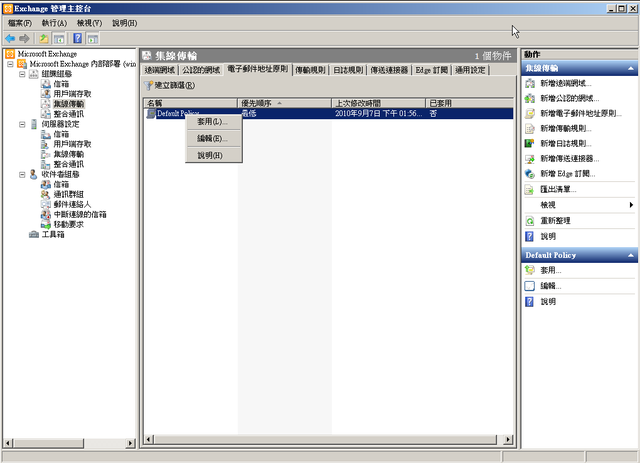Click the 新增 Edge 訂閱 icon
This screenshot has height=463, width=640.
[530, 174]
